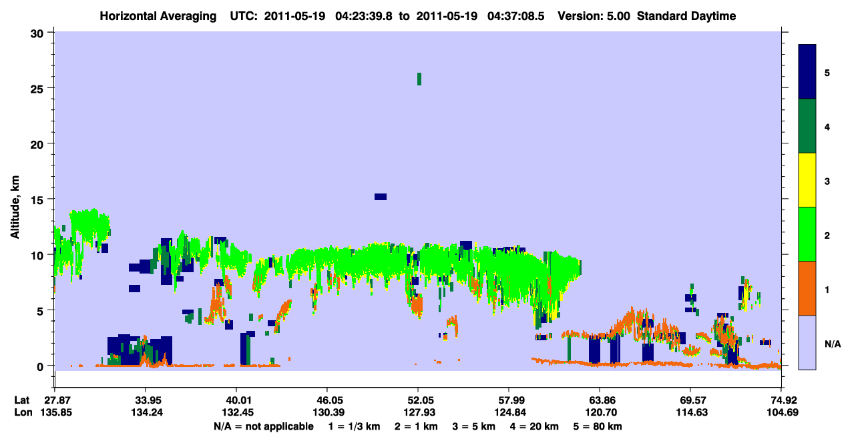This screenshot has height=445, width=868.
Task: Click the bright green colorbar segment labeled 2
Action: 807,234
